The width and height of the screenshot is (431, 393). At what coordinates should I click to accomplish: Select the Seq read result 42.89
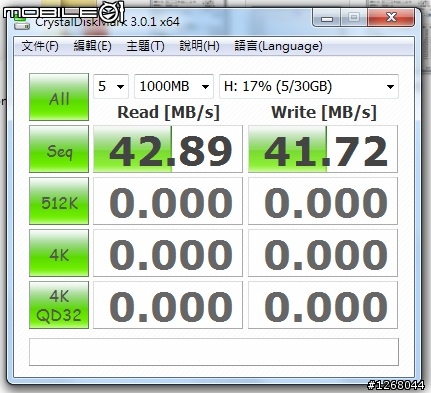pyautogui.click(x=168, y=149)
